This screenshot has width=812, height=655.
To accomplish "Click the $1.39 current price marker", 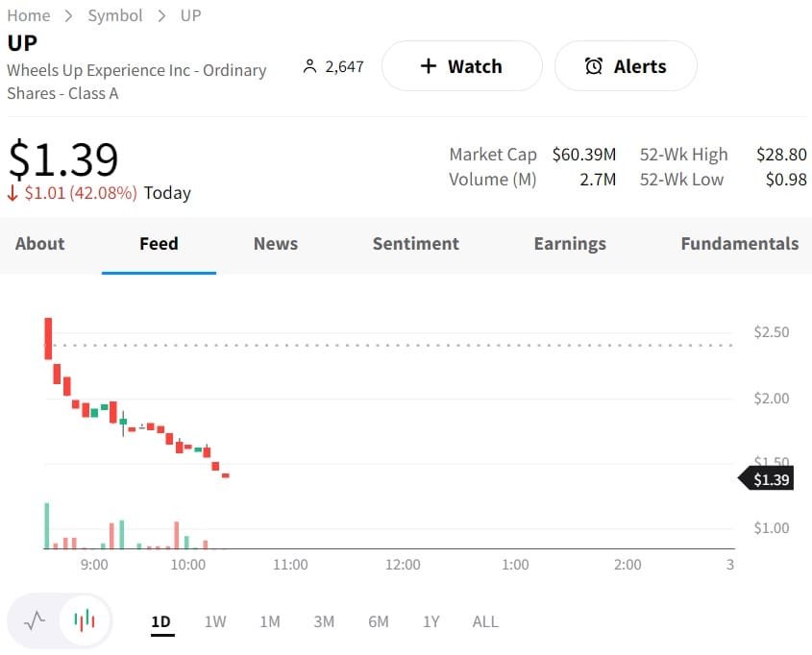I will 771,479.
